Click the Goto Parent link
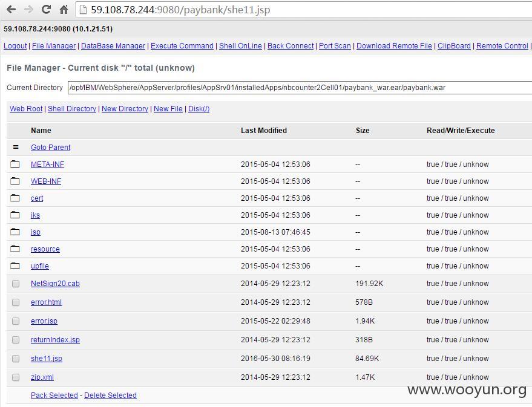The width and height of the screenshot is (532, 407). [51, 148]
